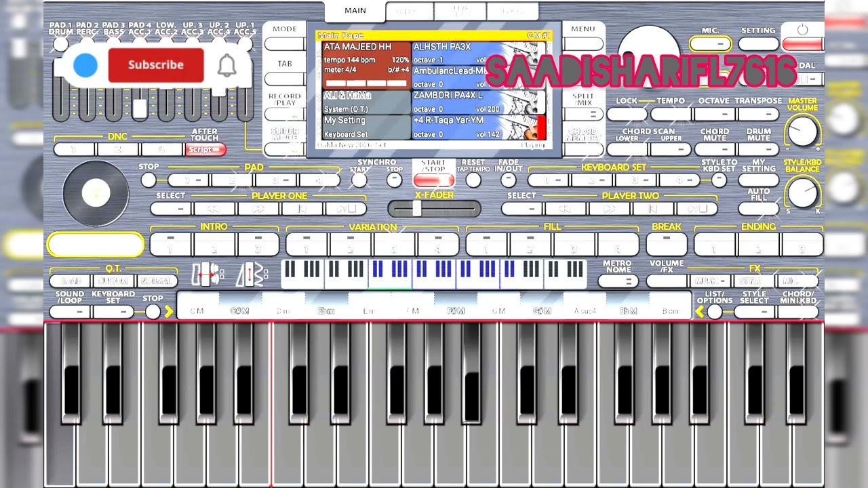The width and height of the screenshot is (868, 488).
Task: Click the power button
Action: pos(803,30)
